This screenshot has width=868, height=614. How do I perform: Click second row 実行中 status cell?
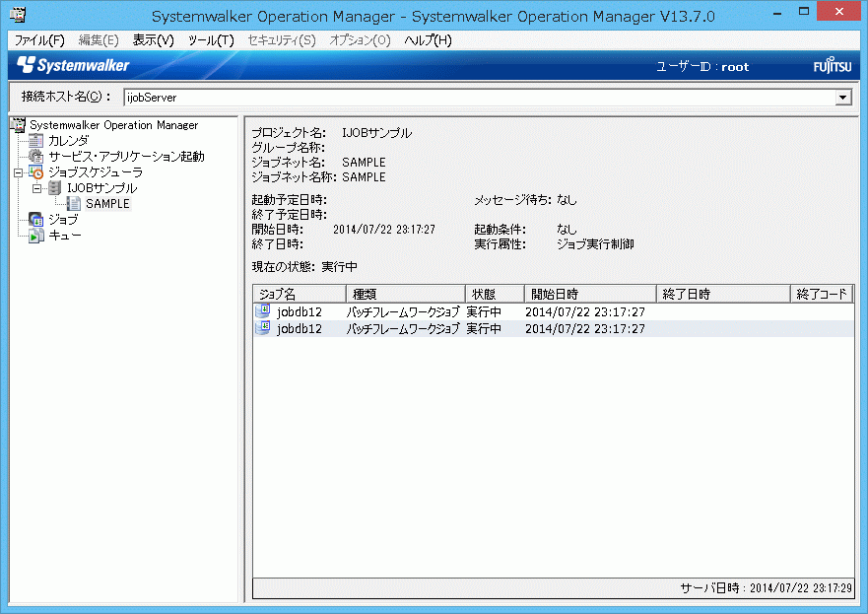pos(484,329)
